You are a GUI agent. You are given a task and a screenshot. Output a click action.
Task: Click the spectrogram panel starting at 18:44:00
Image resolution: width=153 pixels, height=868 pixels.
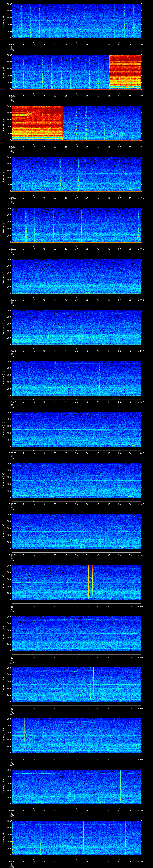(76, 685)
